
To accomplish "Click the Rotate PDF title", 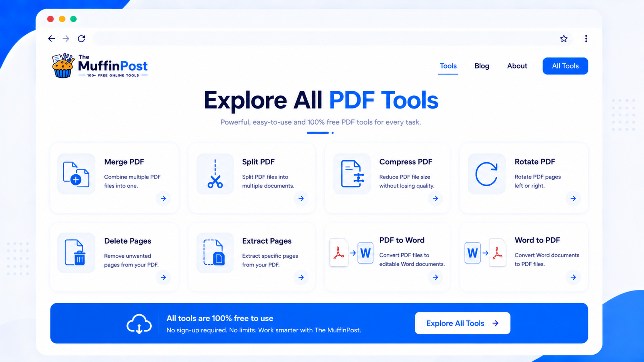I will 535,162.
